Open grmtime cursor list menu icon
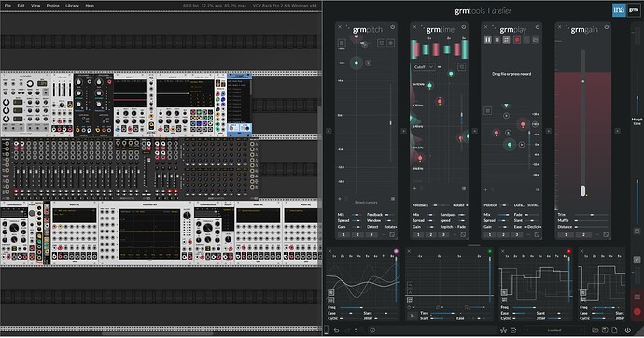The height and width of the screenshot is (338, 644). tap(464, 188)
